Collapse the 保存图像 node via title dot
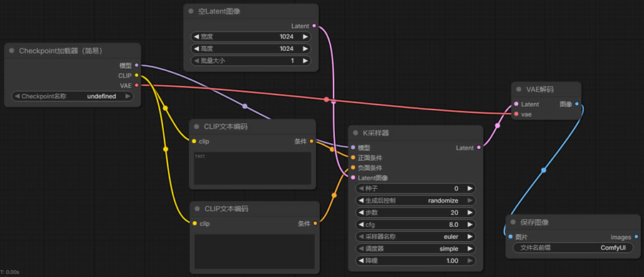The image size is (644, 277). [x=512, y=222]
